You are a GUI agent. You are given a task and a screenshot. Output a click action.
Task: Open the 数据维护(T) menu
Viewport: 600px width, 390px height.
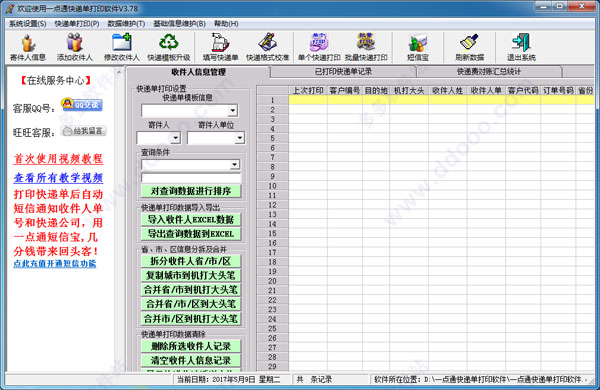pyautogui.click(x=126, y=24)
